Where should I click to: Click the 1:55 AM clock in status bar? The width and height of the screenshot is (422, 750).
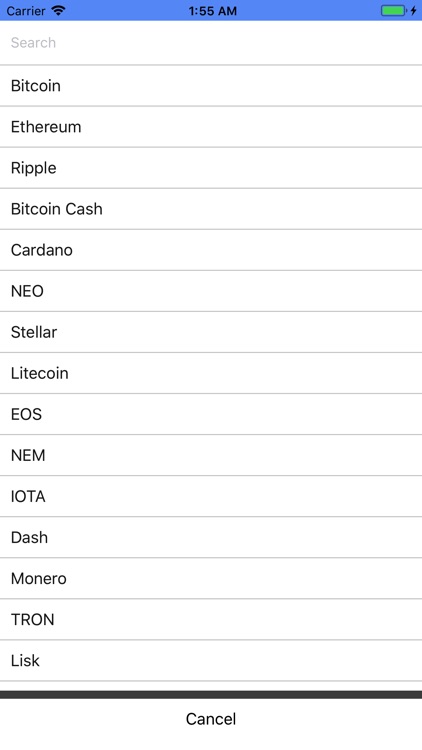(212, 11)
